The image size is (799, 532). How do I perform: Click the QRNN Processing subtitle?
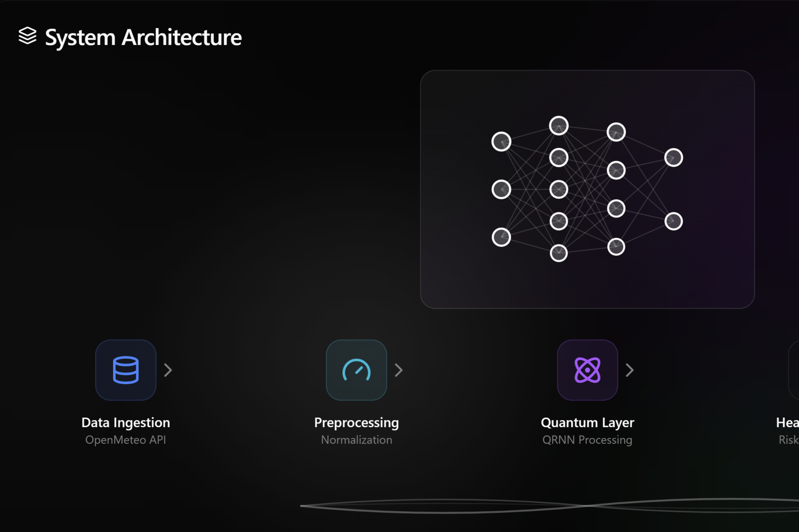587,440
